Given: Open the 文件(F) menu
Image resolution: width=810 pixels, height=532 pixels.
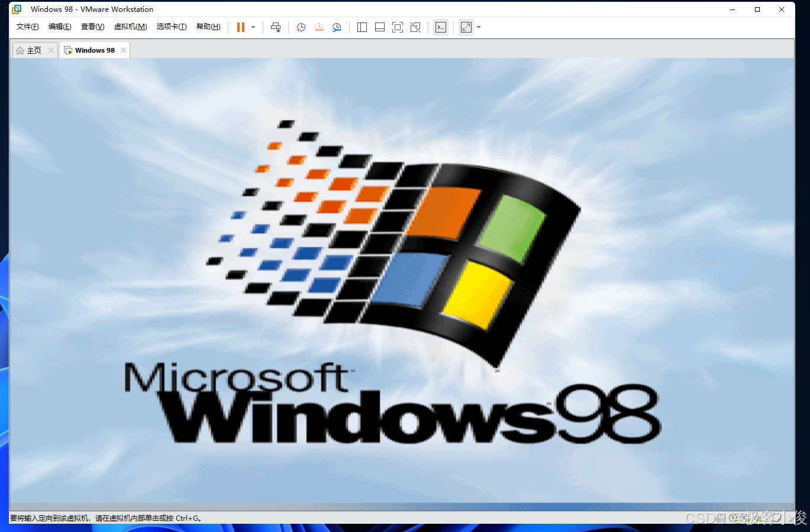Looking at the screenshot, I should click(x=28, y=27).
